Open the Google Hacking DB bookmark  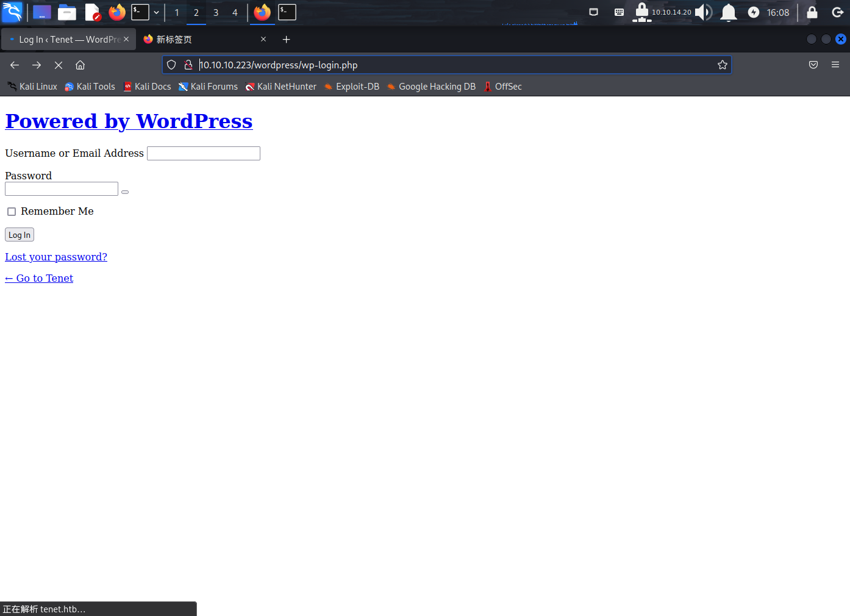[x=431, y=87]
